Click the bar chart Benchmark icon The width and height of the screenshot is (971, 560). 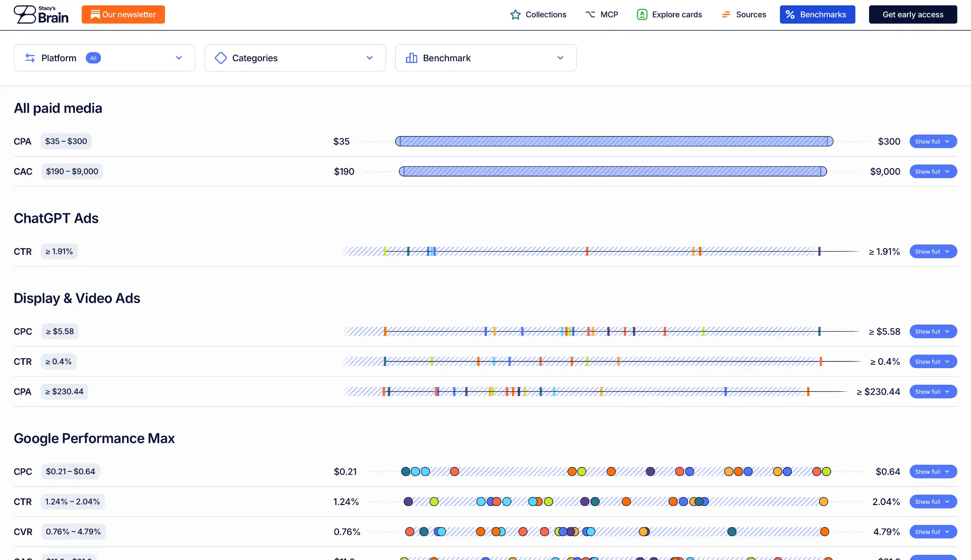(x=412, y=58)
